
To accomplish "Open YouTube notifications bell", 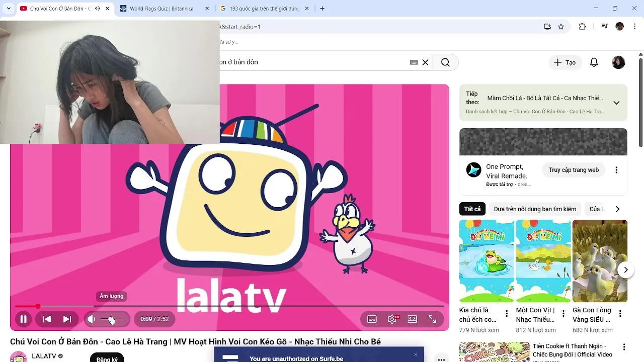I will [594, 62].
